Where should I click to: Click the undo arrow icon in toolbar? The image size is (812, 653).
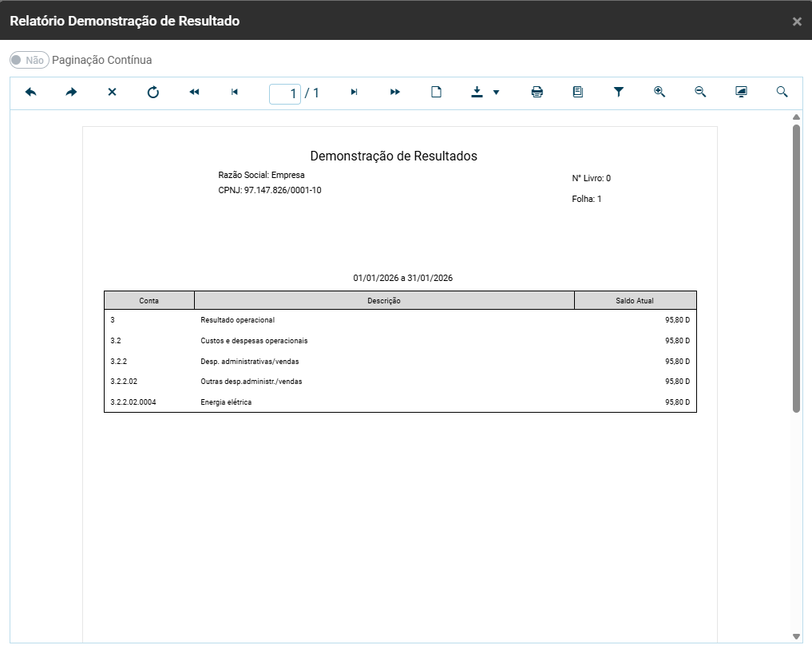tap(30, 92)
